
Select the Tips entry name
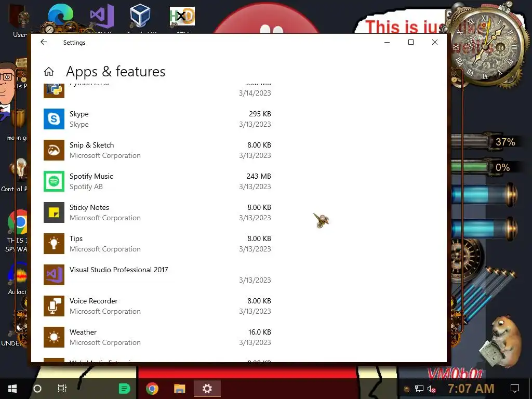(76, 239)
